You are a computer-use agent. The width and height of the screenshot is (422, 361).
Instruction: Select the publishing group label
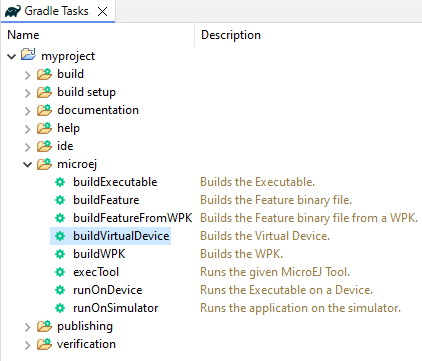point(85,326)
